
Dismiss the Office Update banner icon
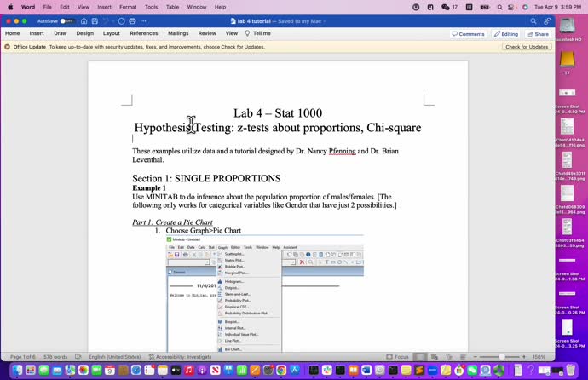7,47
